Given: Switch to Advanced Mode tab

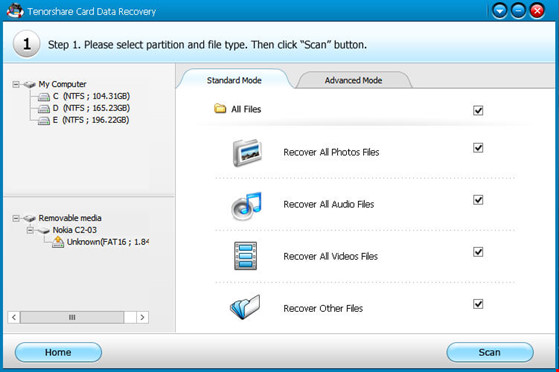Looking at the screenshot, I should pos(353,80).
